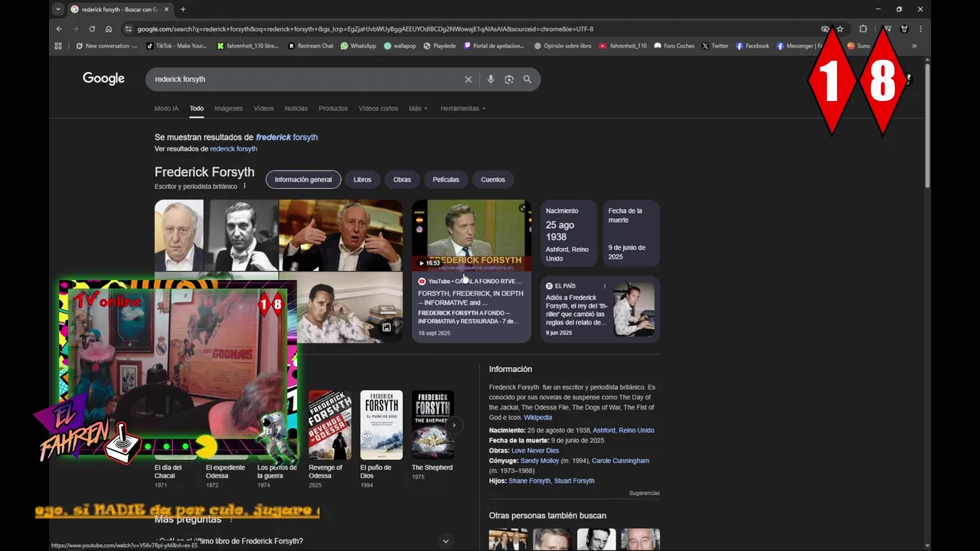Open the tab search dropdown arrow
Image resolution: width=980 pixels, height=551 pixels.
click(x=58, y=9)
